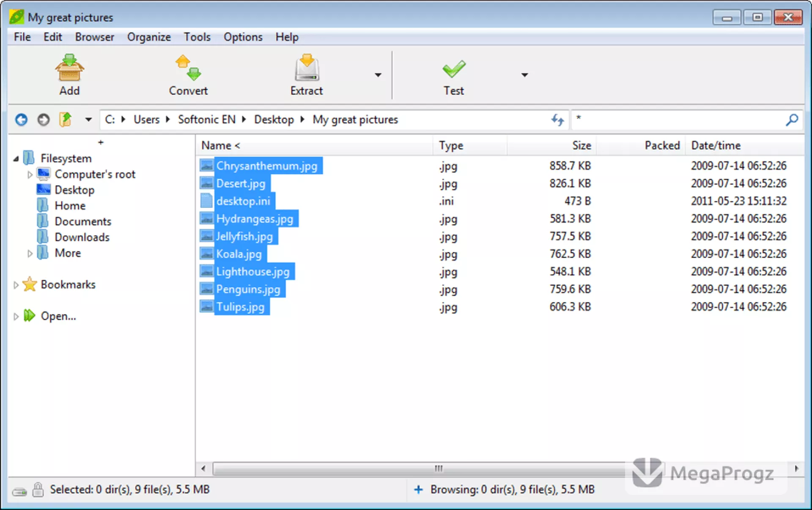Open the Test dropdown arrow
Screen dimensions: 812x510
click(524, 75)
